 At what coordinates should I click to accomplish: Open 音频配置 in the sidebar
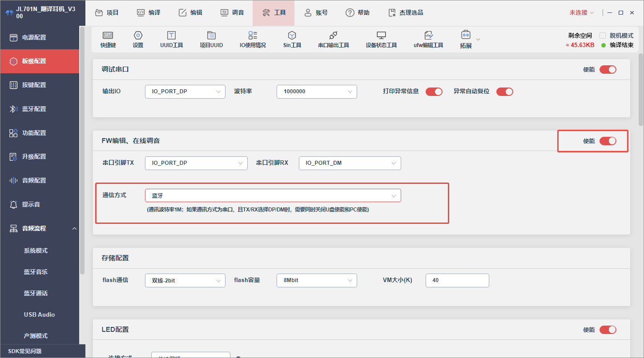[40, 180]
